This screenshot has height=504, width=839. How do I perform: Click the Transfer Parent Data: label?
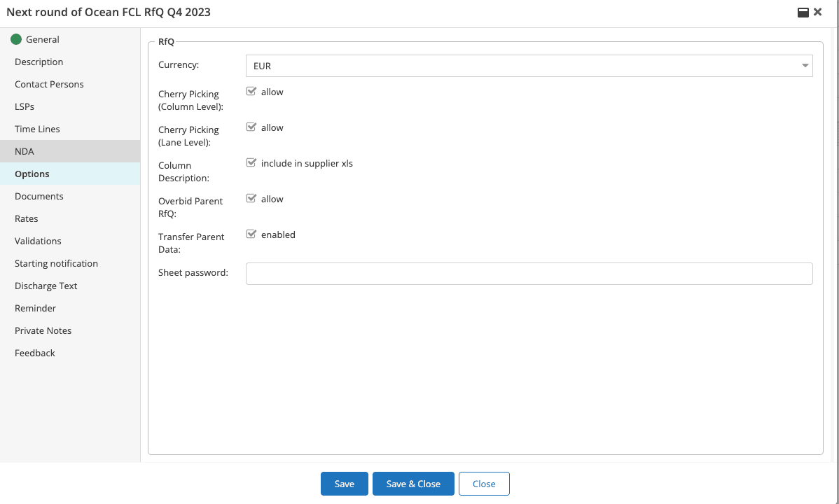pos(191,243)
